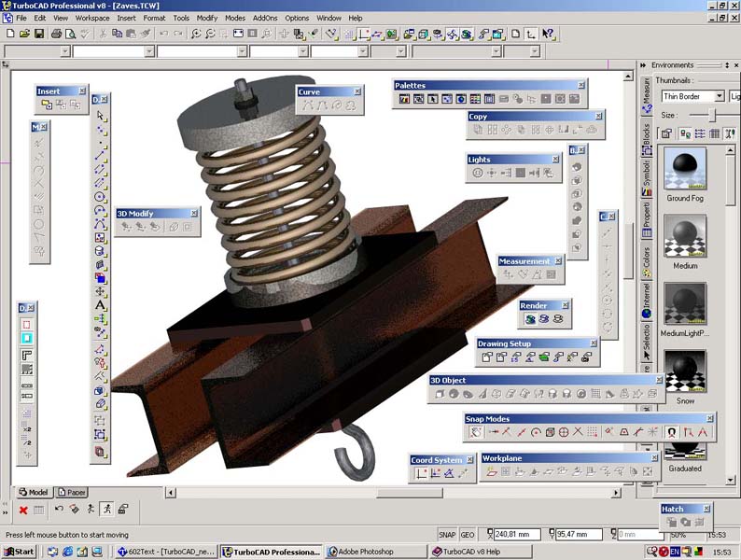741x560 pixels.
Task: Click first icon in Palettes toolbar
Action: (x=404, y=99)
